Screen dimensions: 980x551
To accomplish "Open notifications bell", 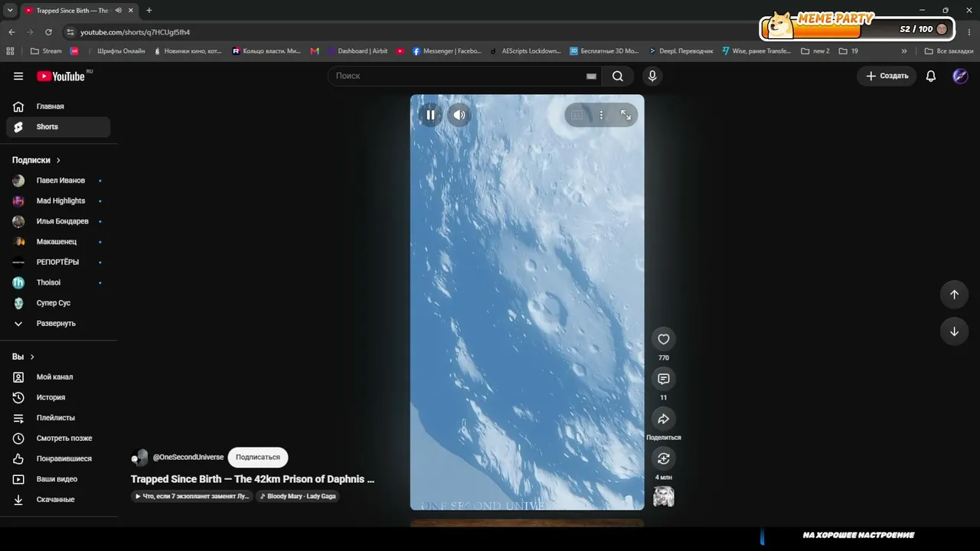I will point(931,76).
